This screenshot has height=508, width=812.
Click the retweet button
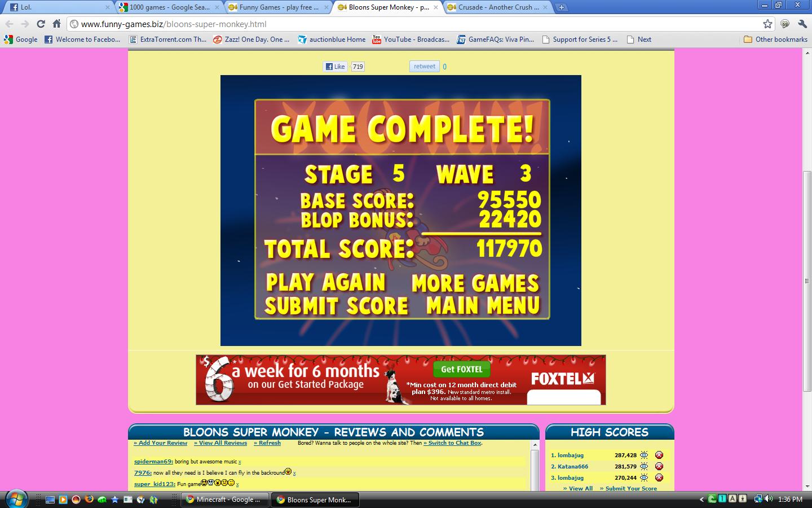pos(425,67)
